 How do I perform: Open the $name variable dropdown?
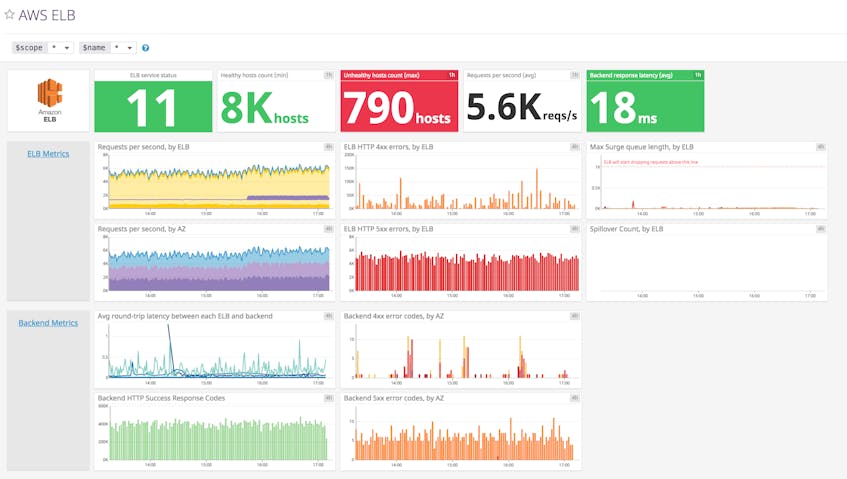tap(123, 48)
